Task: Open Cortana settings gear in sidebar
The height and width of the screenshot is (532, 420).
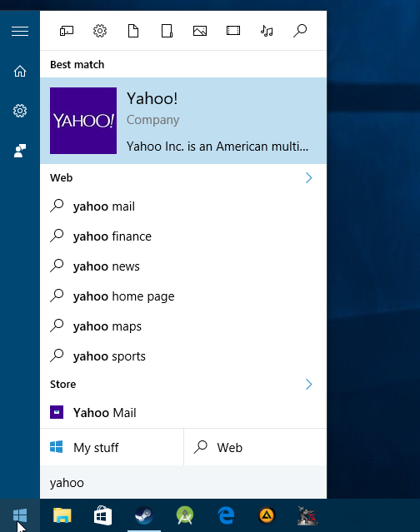Action: pyautogui.click(x=20, y=111)
